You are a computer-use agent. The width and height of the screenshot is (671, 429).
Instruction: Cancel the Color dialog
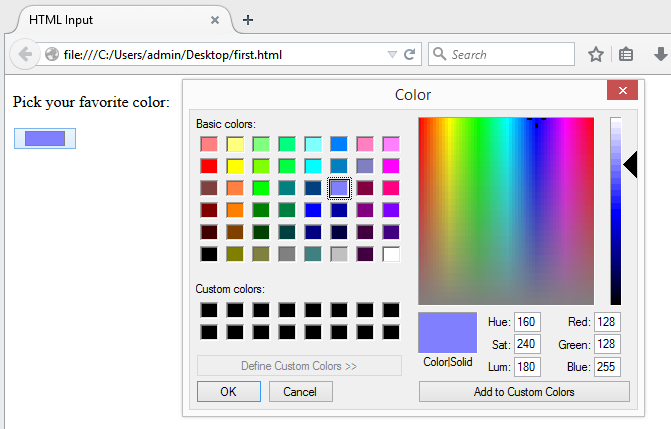(300, 391)
